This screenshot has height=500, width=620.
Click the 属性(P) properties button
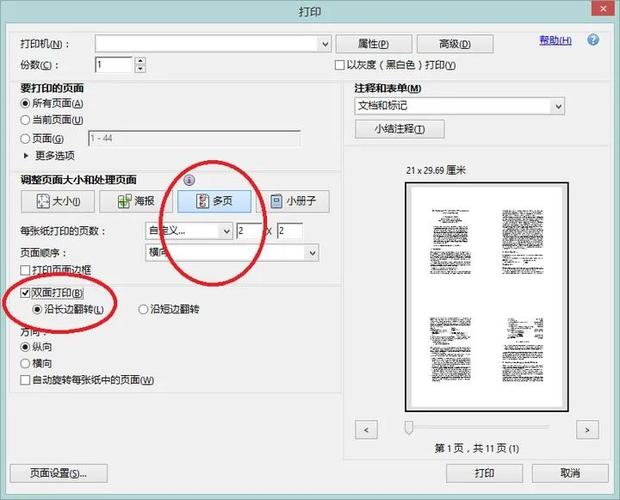tap(374, 44)
